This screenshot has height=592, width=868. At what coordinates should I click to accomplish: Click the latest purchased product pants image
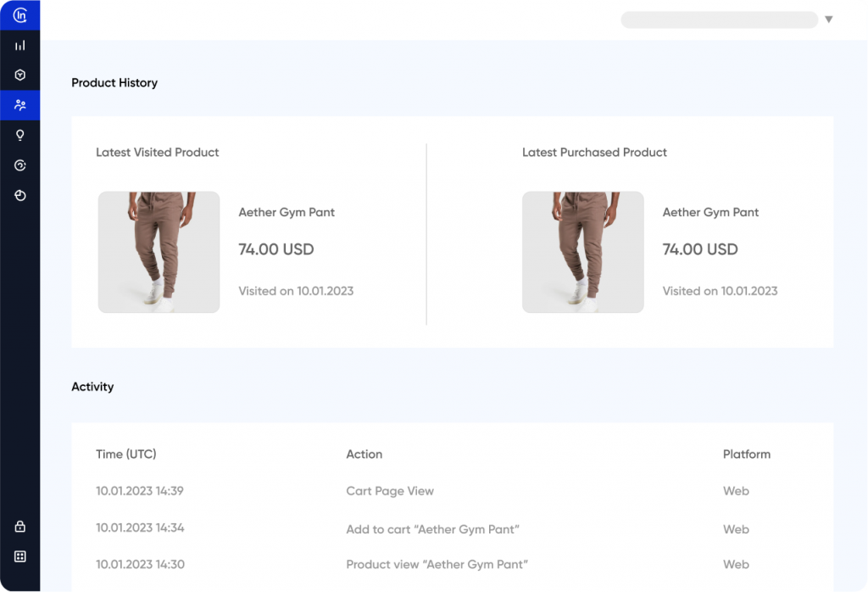pos(582,252)
